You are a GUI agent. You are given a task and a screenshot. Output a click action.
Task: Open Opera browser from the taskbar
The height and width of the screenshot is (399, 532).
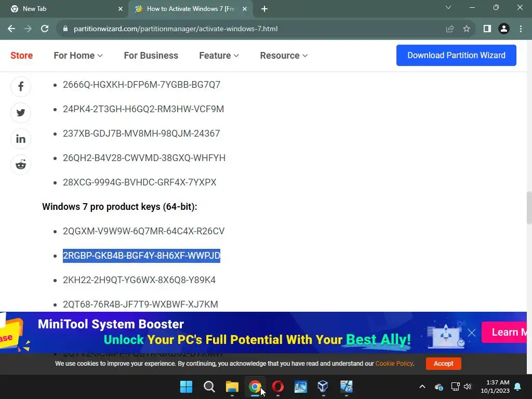pos(278,387)
